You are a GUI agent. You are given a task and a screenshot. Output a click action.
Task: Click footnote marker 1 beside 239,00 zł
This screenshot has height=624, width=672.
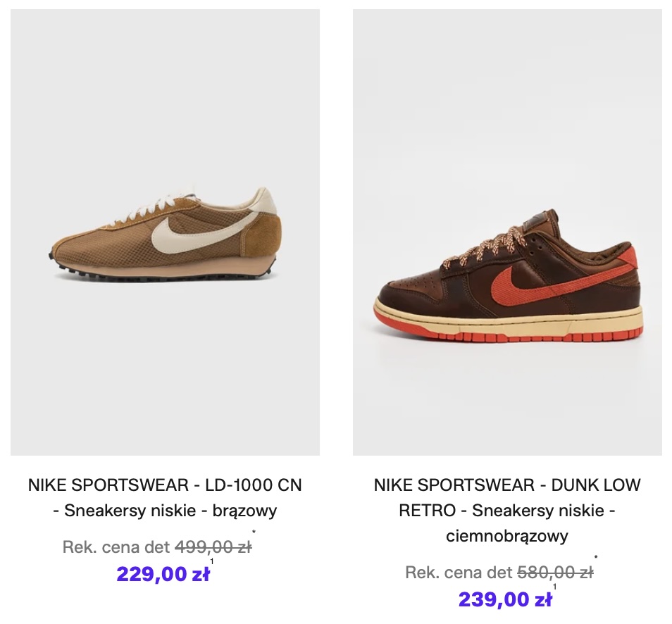(554, 587)
